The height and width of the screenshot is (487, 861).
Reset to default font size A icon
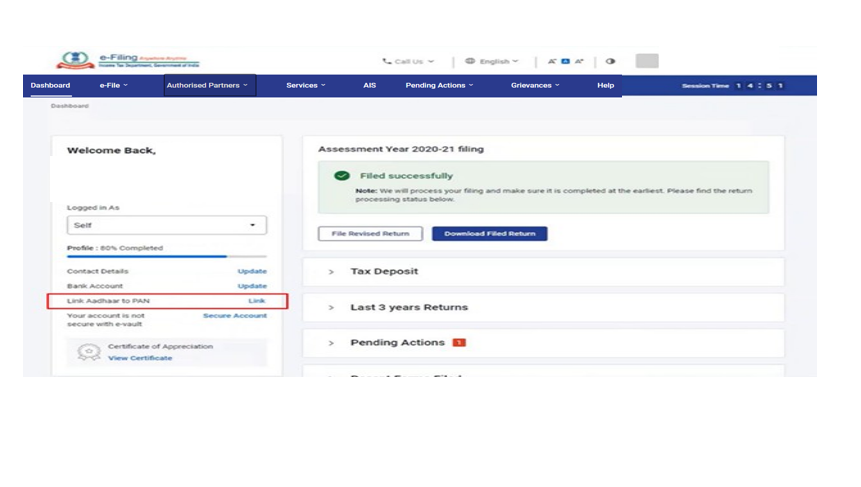coord(565,61)
